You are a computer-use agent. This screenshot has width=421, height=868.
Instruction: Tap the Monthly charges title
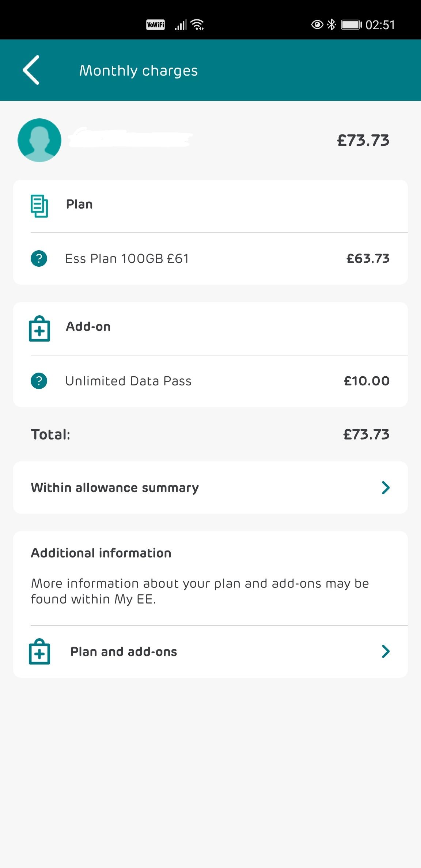tap(139, 71)
